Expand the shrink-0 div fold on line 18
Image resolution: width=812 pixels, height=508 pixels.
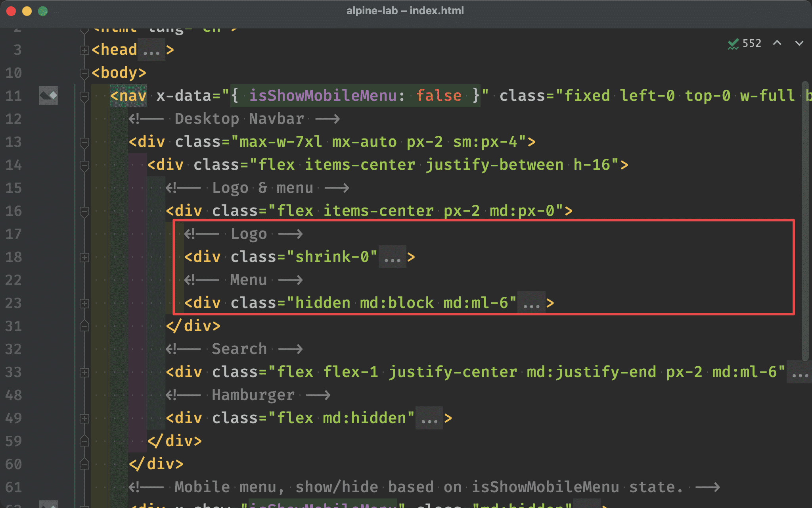click(84, 258)
